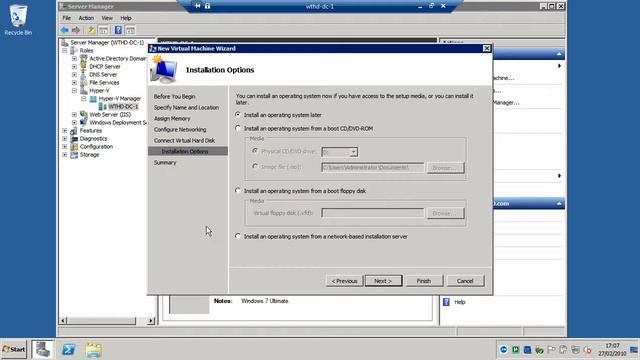Click the volume muted tray icon
640x360 pixels.
[x=587, y=350]
